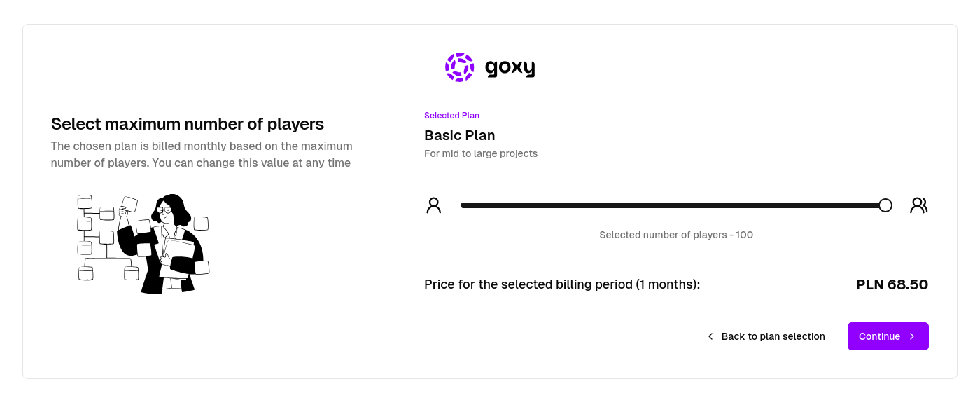The height and width of the screenshot is (405, 980).
Task: Select the single player icon beside the slider
Action: coord(434,205)
